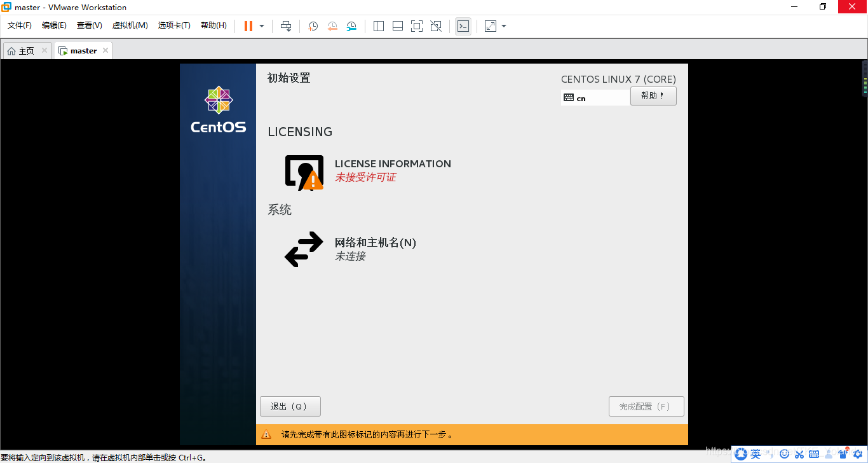Open the 选项卡(T) menu
This screenshot has height=463, width=868.
tap(174, 25)
